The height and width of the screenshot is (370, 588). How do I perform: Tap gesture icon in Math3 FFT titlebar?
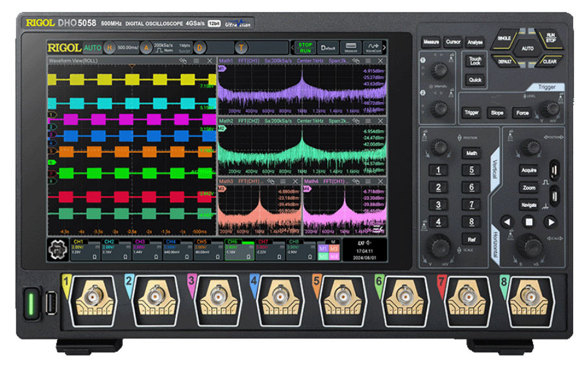click(x=271, y=181)
